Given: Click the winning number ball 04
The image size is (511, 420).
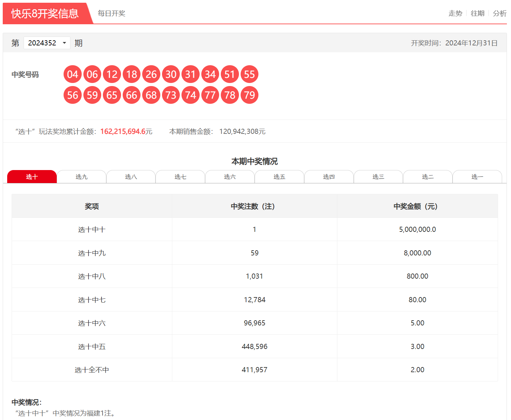Looking at the screenshot, I should click(72, 74).
